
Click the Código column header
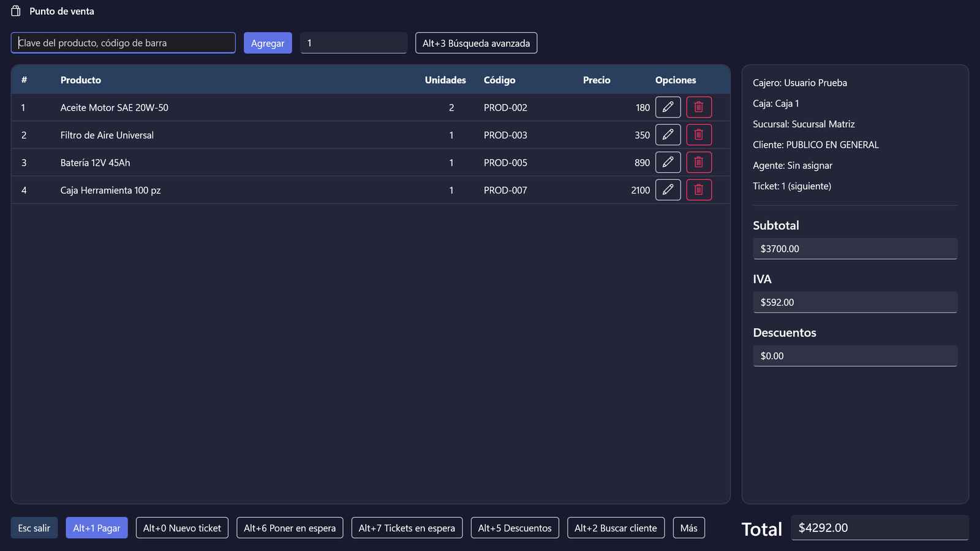(499, 80)
